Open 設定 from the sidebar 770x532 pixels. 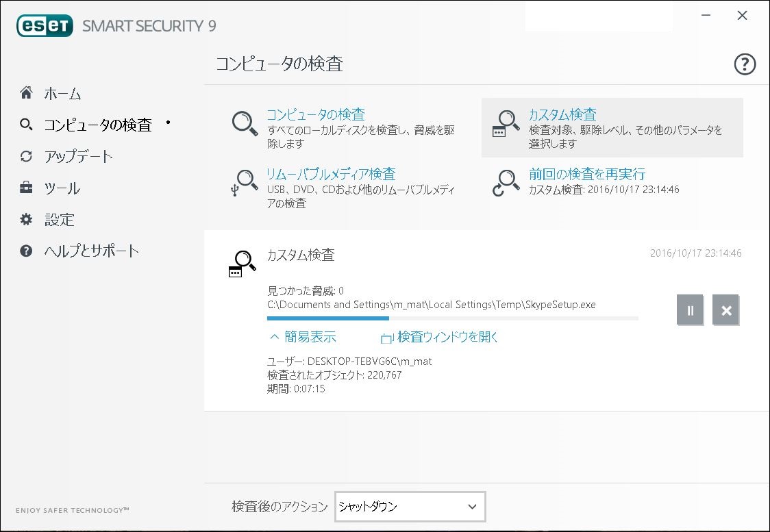59,220
